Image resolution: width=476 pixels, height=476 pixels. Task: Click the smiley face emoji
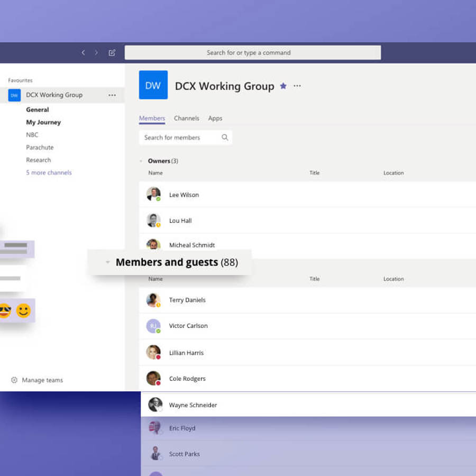(x=23, y=310)
